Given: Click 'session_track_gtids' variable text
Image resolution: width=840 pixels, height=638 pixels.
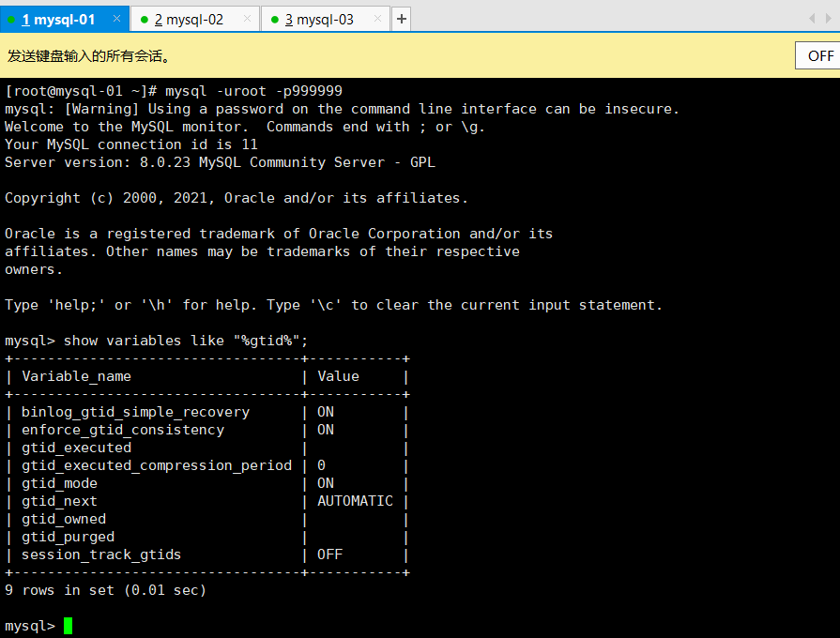Looking at the screenshot, I should coord(101,554).
